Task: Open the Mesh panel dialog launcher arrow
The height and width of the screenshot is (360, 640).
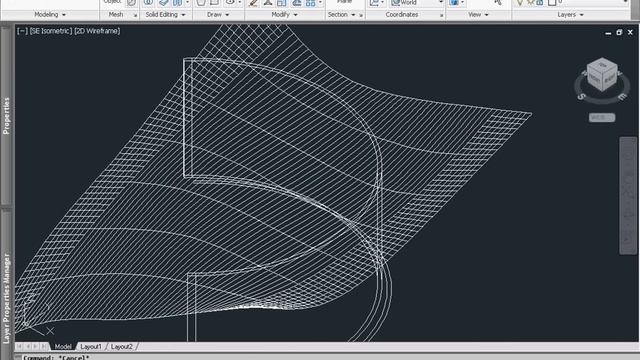Action: pyautogui.click(x=136, y=15)
